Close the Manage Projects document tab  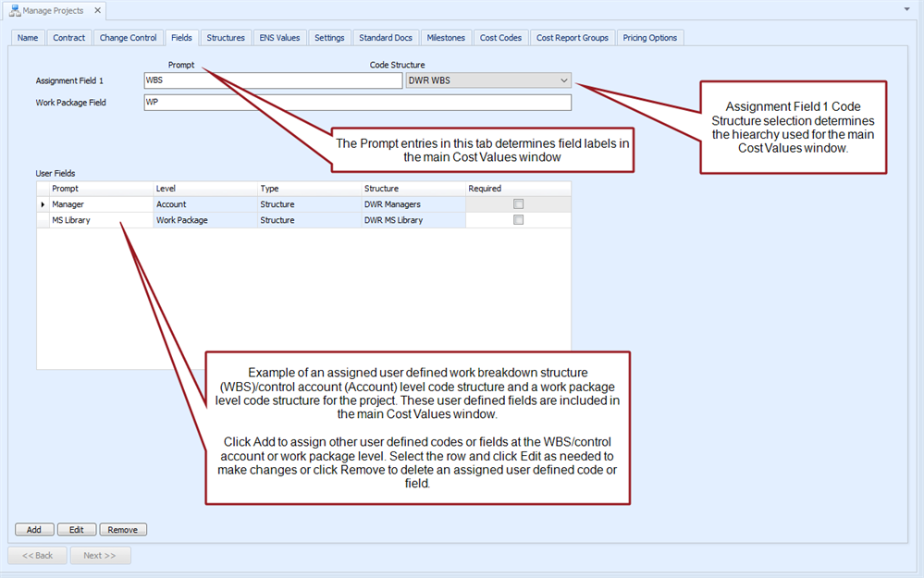point(97,11)
